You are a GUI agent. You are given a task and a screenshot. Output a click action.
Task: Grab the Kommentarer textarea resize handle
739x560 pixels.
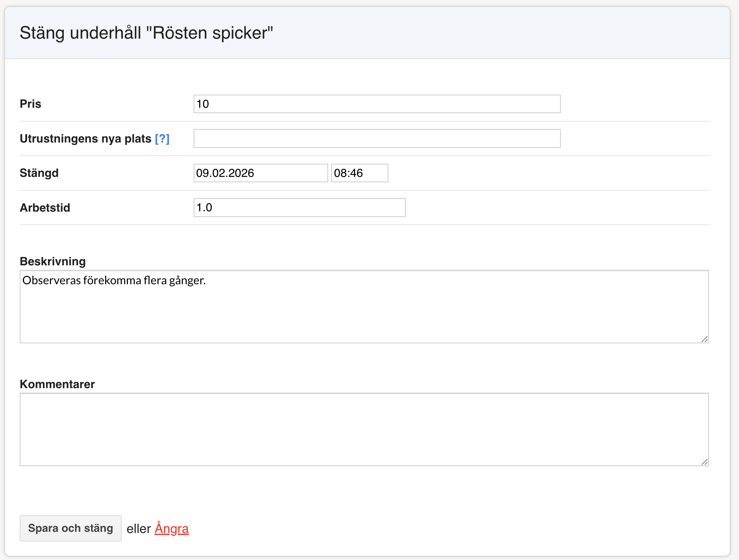[704, 462]
